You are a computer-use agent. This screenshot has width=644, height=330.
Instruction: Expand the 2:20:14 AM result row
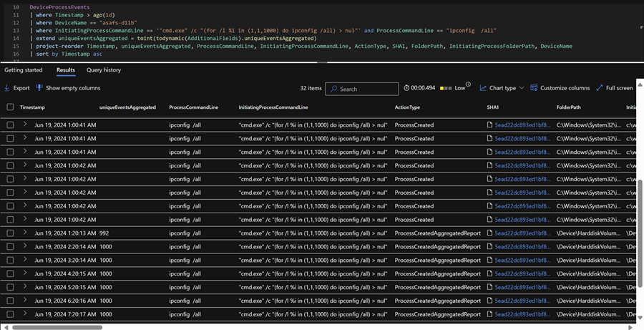[x=24, y=247]
